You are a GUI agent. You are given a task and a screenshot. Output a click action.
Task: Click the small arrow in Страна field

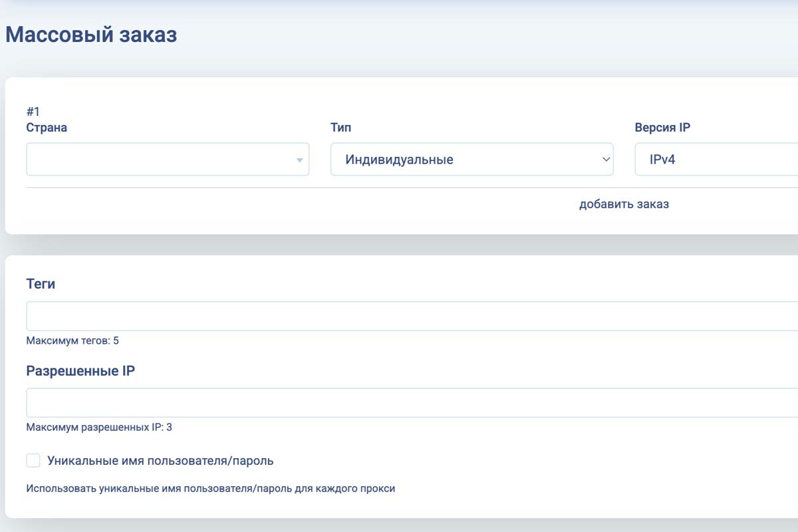point(299,160)
